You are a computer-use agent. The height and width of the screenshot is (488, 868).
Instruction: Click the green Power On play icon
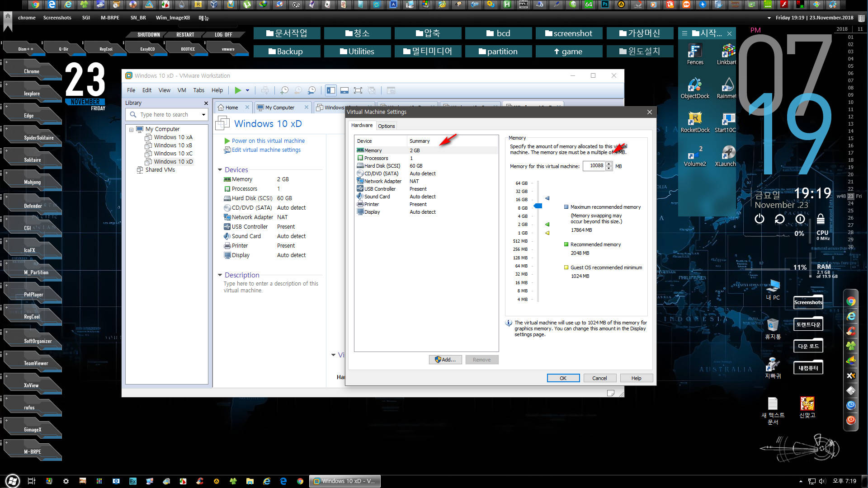[x=238, y=90]
